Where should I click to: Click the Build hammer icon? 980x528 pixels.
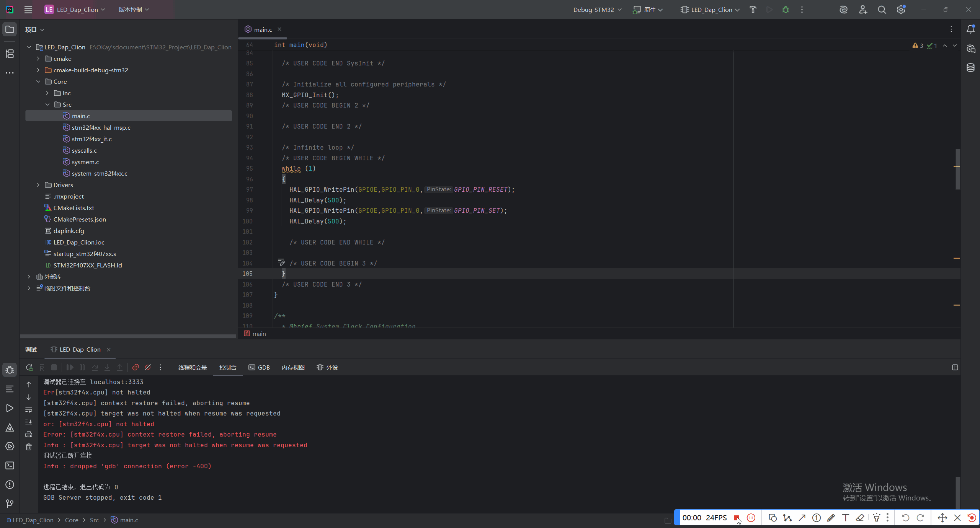point(753,10)
